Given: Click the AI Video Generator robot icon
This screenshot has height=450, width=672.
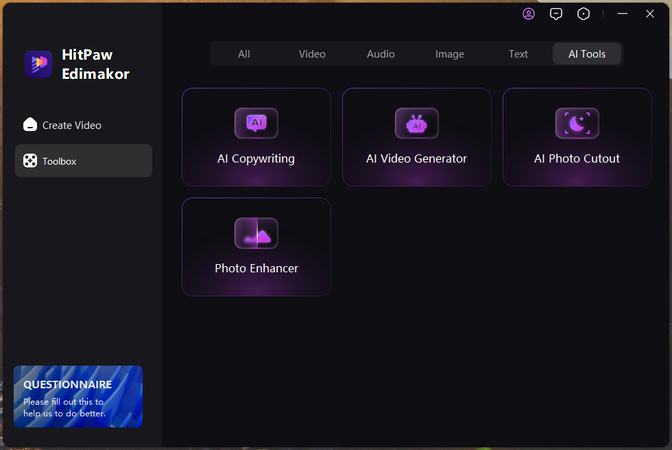Looking at the screenshot, I should point(416,123).
